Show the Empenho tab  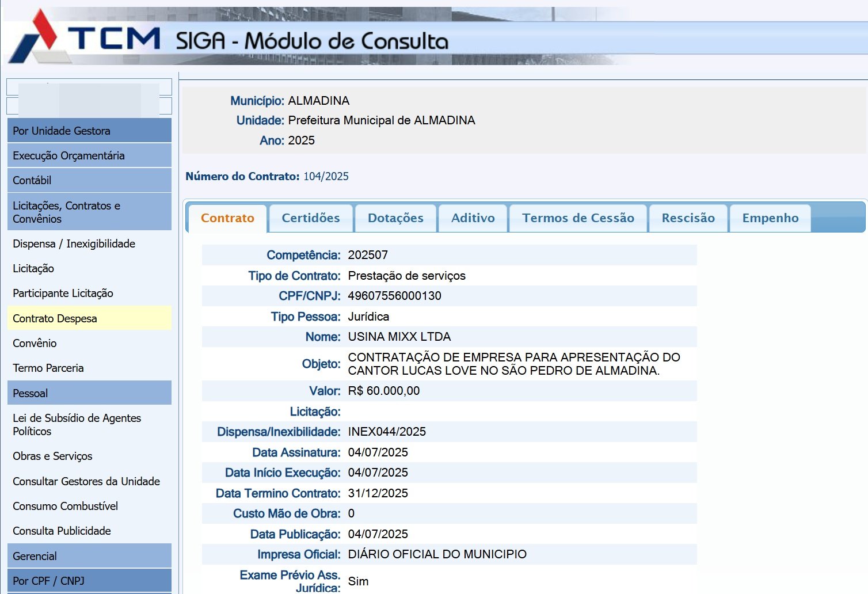[x=770, y=218]
